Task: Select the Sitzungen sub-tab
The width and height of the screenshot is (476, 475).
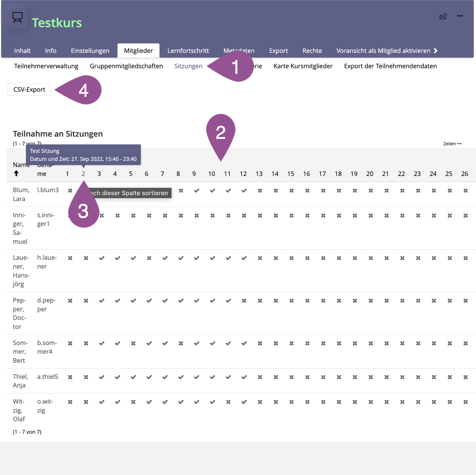Action: pos(188,66)
